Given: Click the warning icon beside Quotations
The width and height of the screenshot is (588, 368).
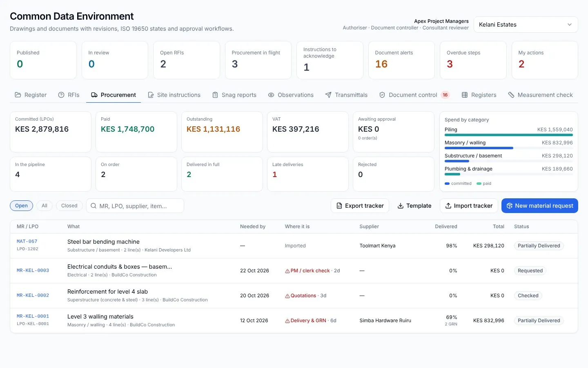Looking at the screenshot, I should point(287,296).
